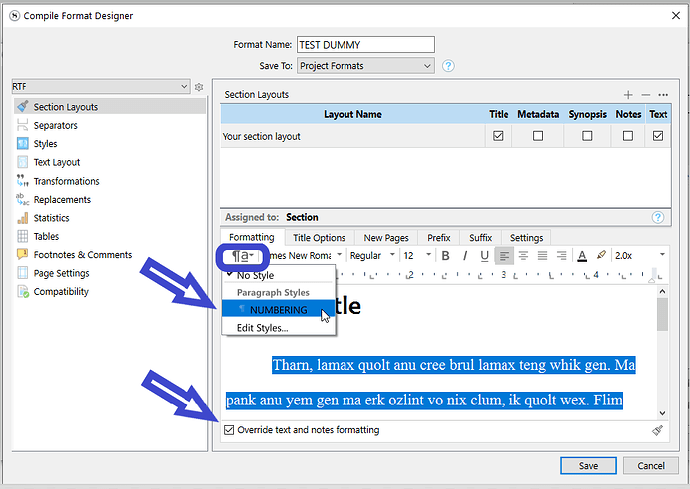
Task: Close the Compile Format Designer window
Action: (676, 15)
